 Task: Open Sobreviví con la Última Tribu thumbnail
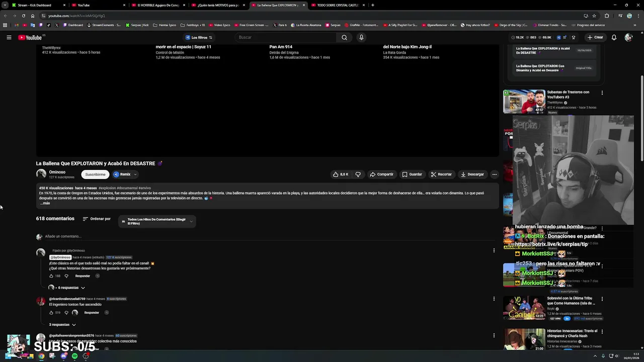(x=524, y=308)
